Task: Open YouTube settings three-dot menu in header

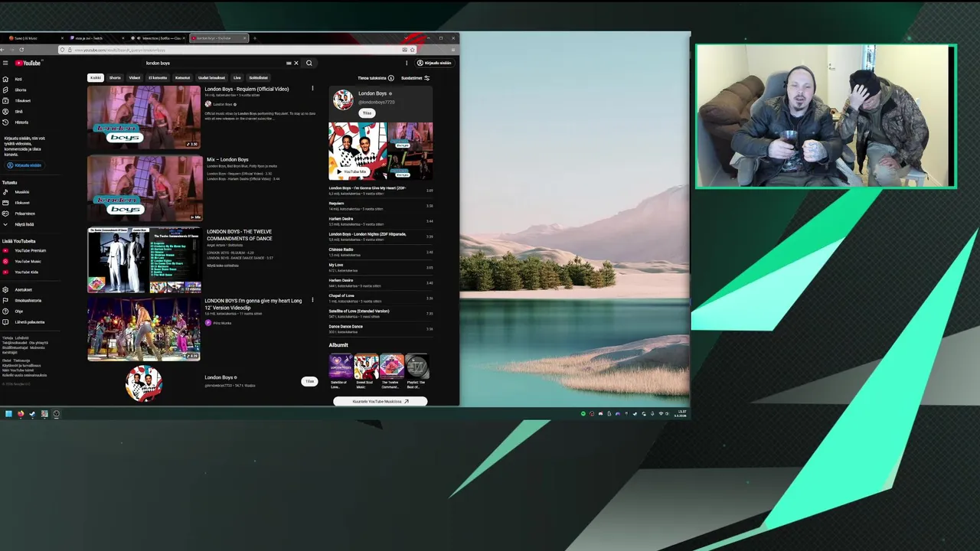Action: click(407, 63)
